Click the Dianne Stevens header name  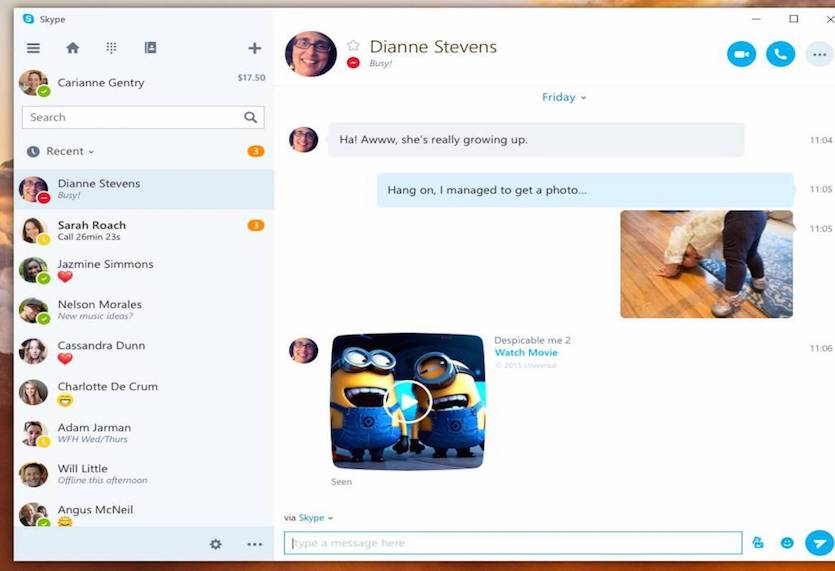tap(433, 47)
